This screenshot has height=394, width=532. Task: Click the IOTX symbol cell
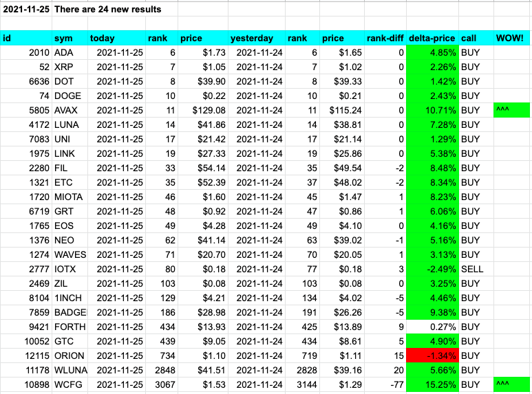[x=70, y=269]
